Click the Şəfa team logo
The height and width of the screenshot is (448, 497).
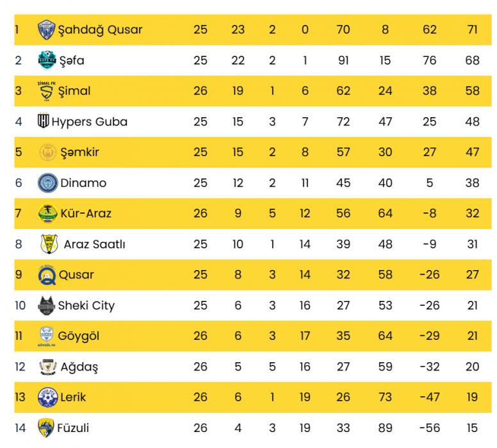[x=47, y=60]
